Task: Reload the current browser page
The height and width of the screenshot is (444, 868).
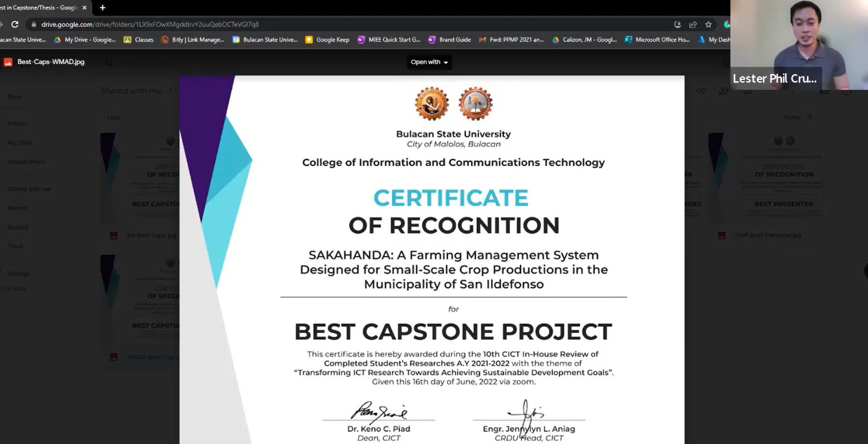Action: pyautogui.click(x=15, y=24)
